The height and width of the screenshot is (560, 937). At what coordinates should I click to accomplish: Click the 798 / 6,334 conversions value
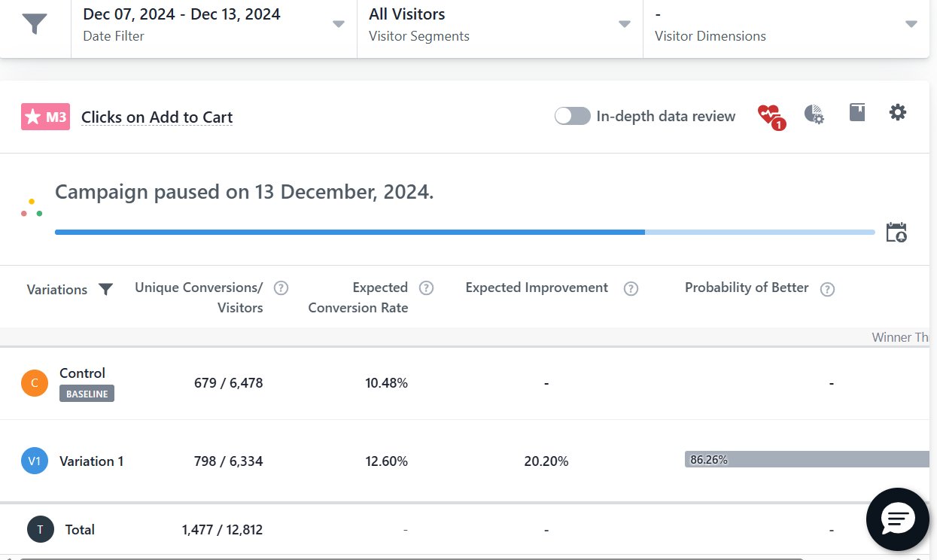[x=228, y=461]
